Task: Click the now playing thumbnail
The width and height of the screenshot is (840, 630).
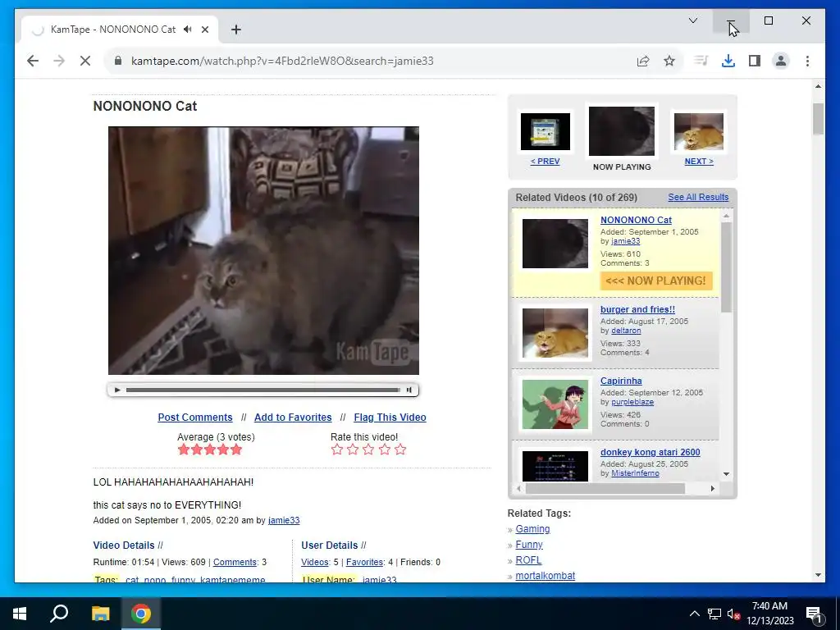Action: [x=622, y=131]
